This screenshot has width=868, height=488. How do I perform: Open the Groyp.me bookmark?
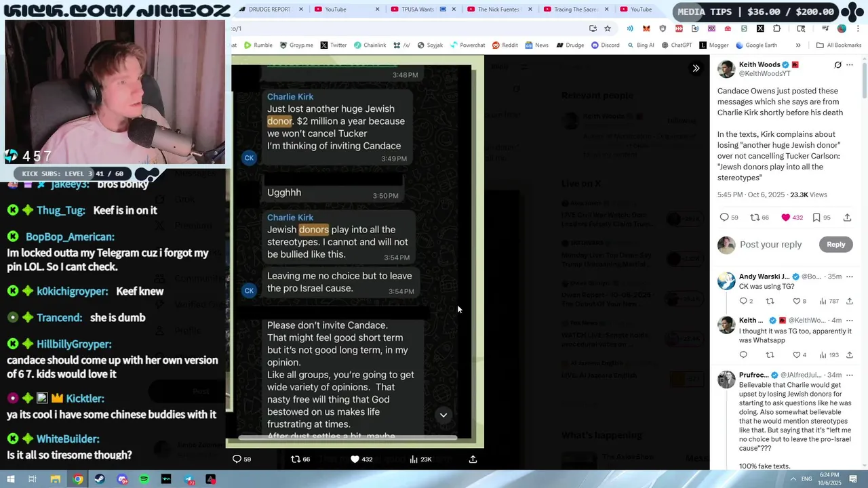point(296,45)
